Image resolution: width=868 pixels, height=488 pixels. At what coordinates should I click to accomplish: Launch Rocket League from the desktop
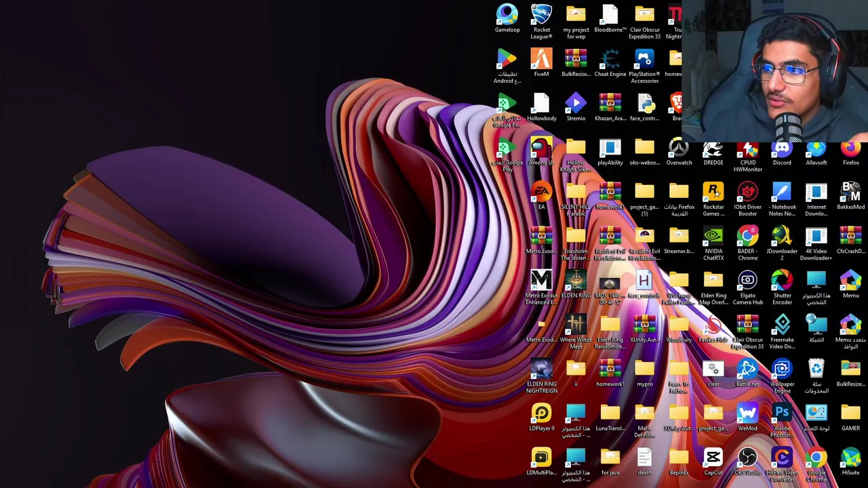(x=542, y=22)
